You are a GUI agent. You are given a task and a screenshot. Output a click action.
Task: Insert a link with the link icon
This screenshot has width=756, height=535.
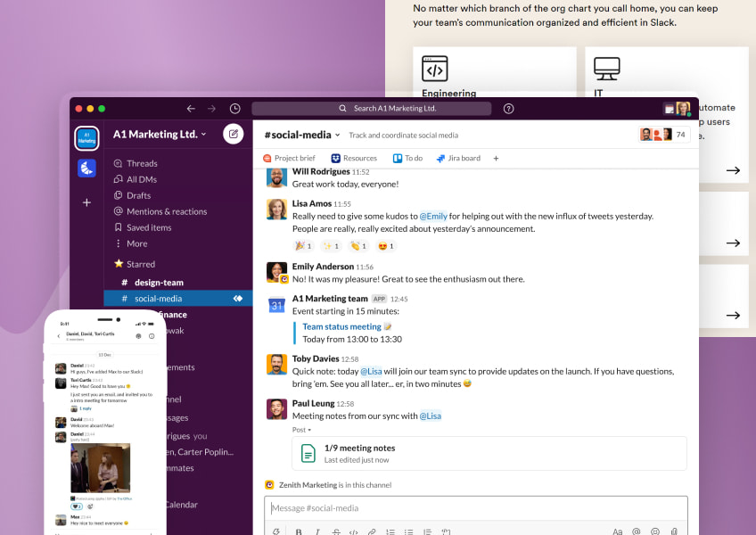click(372, 531)
